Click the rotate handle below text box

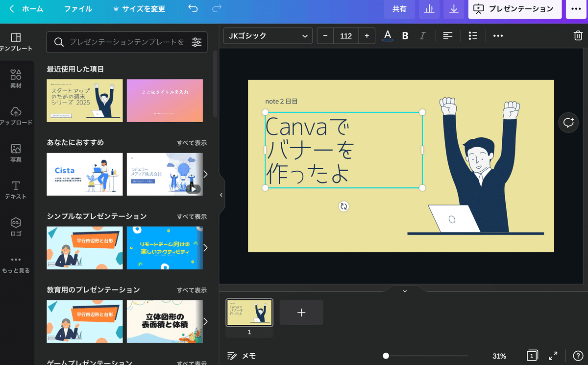pyautogui.click(x=344, y=207)
